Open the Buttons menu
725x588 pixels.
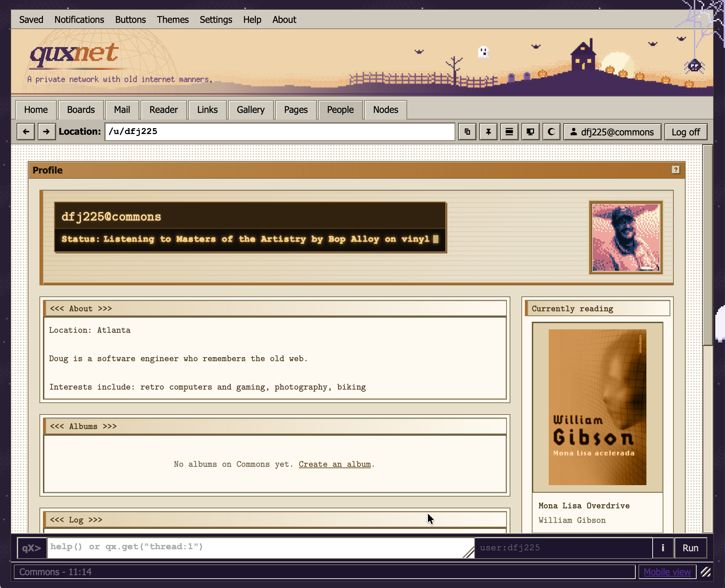[131, 20]
